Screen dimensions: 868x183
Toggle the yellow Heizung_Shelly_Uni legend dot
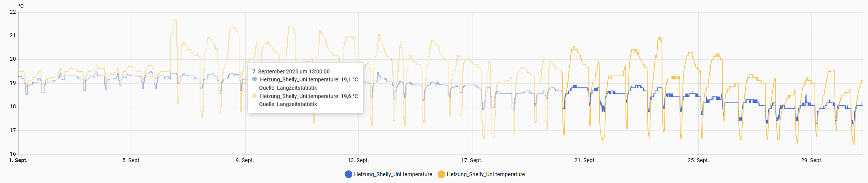[x=441, y=174]
